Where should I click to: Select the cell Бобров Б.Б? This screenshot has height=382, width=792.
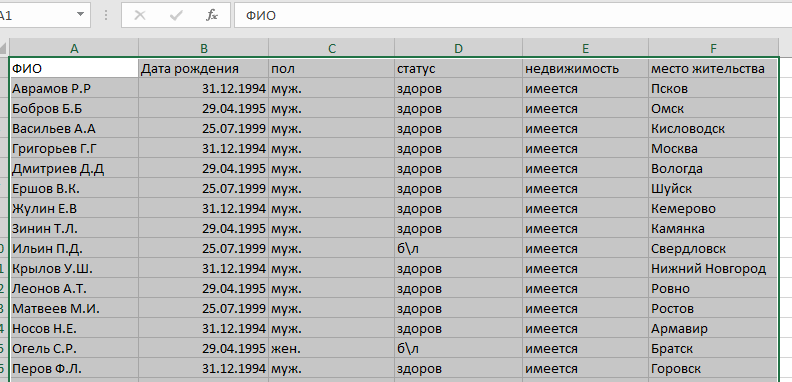[x=74, y=109]
